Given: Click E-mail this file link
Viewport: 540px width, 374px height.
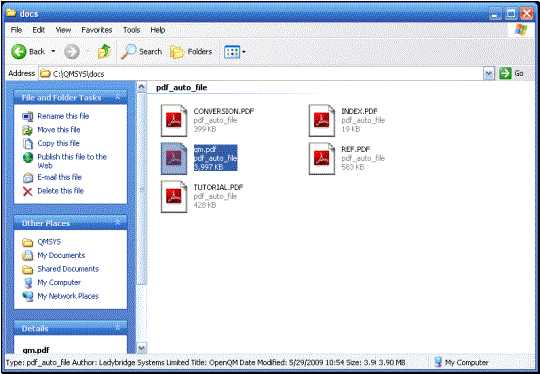Looking at the screenshot, I should pyautogui.click(x=60, y=177).
